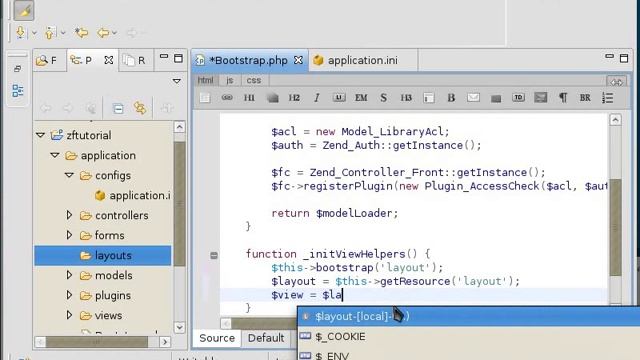
Task: Insert a paragraph ¶ tag
Action: tap(563, 98)
